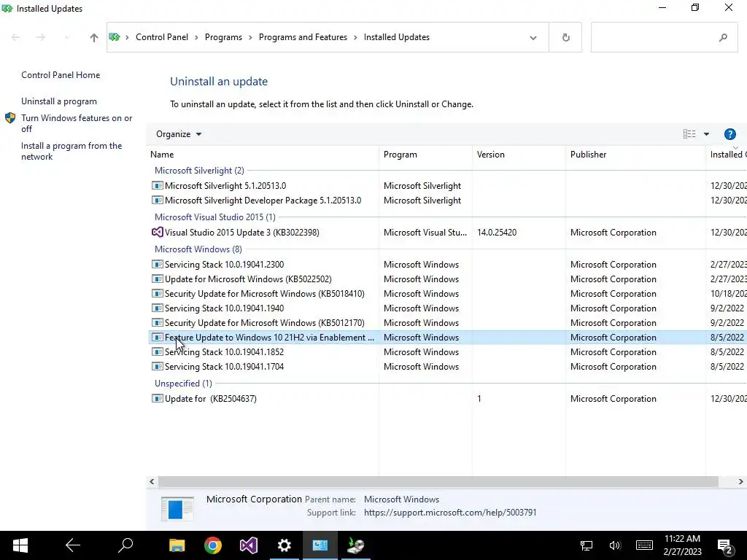Click the horizontal scrollbar thumb
Viewport: 747px width, 560px height.
click(x=438, y=481)
